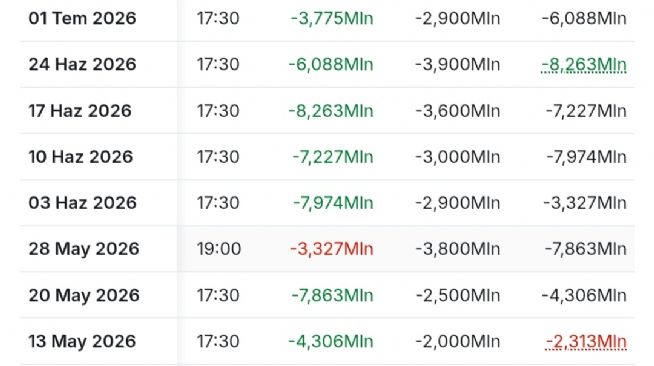Click the green -7,974Mln actual value
This screenshot has width=654, height=366.
[333, 203]
